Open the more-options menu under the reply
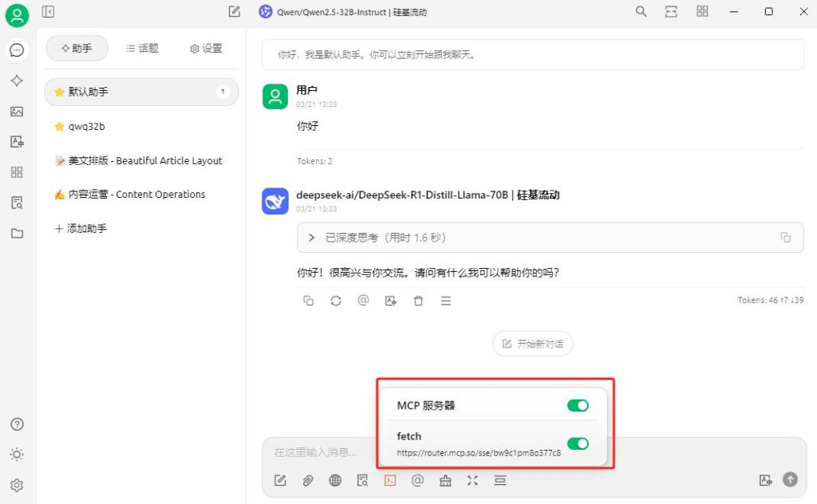The width and height of the screenshot is (817, 504). click(446, 301)
